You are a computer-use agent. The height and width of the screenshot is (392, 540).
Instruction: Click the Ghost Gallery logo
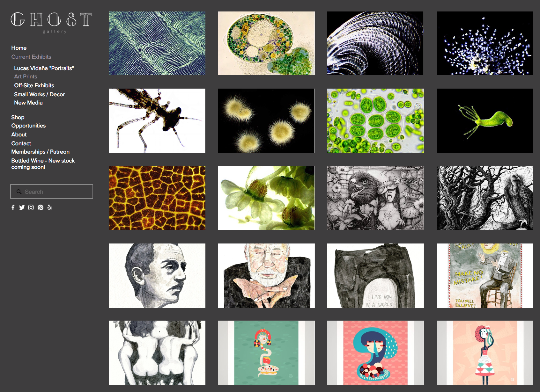coord(52,22)
